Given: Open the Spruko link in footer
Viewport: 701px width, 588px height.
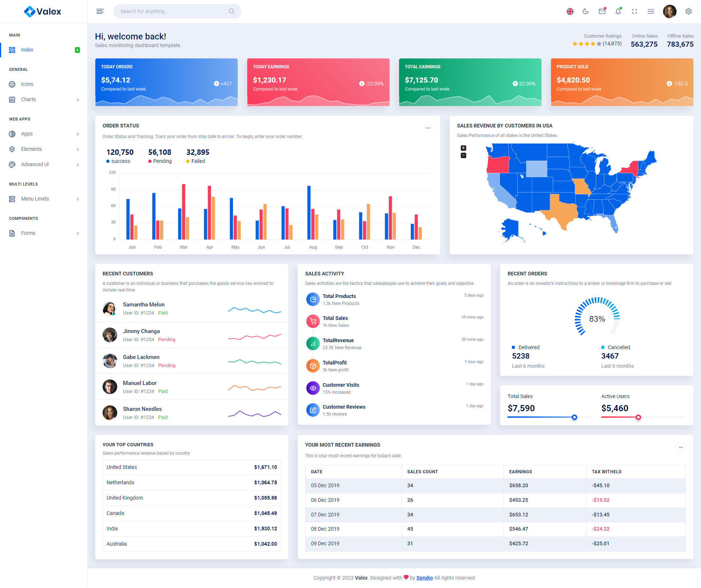Looking at the screenshot, I should tap(424, 578).
